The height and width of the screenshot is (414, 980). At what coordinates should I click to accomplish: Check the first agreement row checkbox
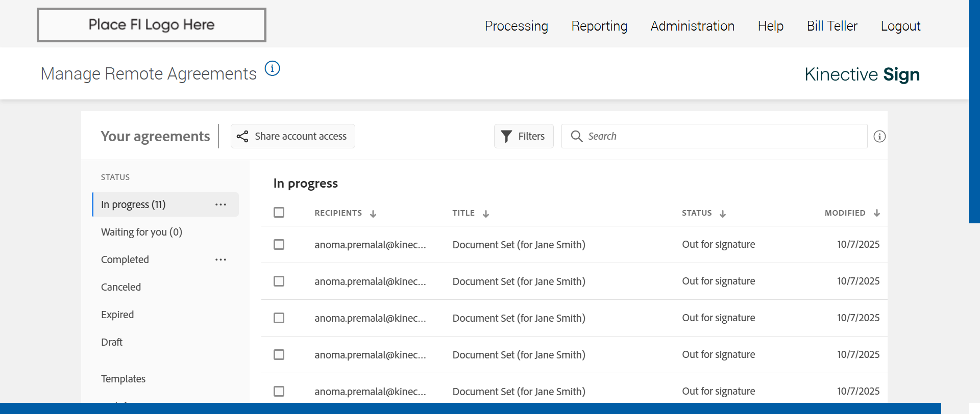pyautogui.click(x=279, y=245)
